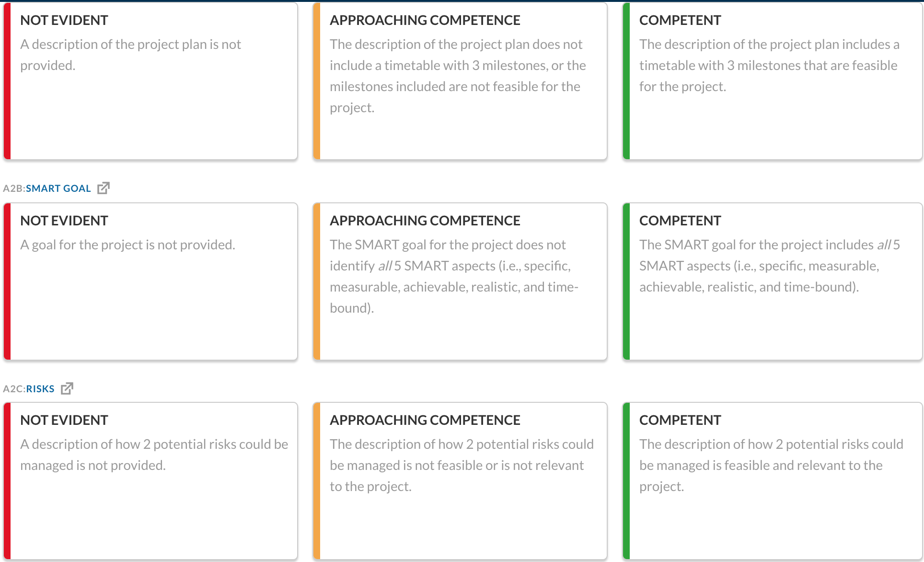Select Approaching Competence card for SMART goal
The width and height of the screenshot is (924, 562).
(460, 281)
